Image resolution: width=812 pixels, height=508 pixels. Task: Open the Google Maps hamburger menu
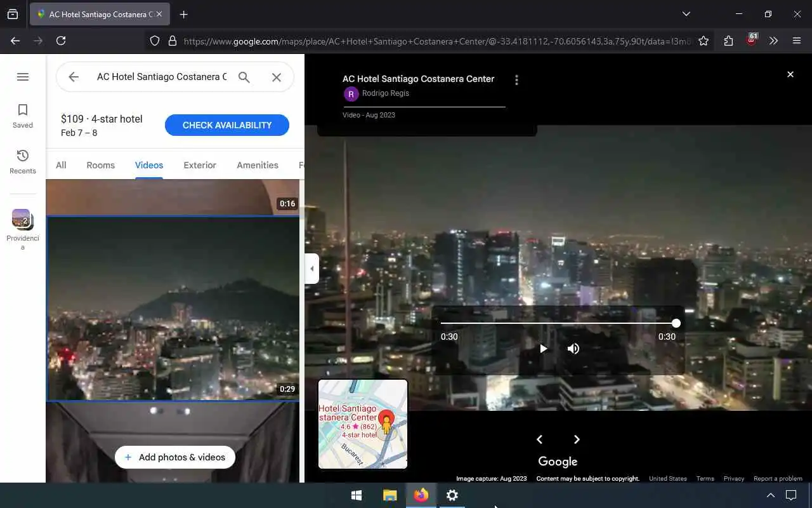tap(23, 77)
